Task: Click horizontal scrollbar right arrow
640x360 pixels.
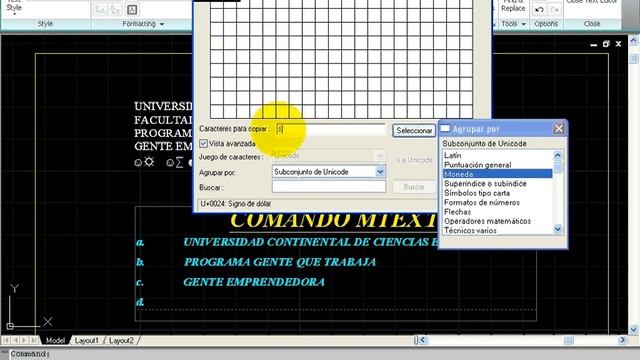Action: pyautogui.click(x=622, y=340)
